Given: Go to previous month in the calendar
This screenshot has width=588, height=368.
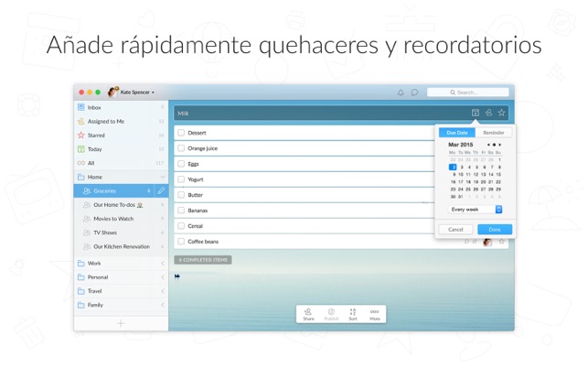Looking at the screenshot, I should [x=488, y=145].
